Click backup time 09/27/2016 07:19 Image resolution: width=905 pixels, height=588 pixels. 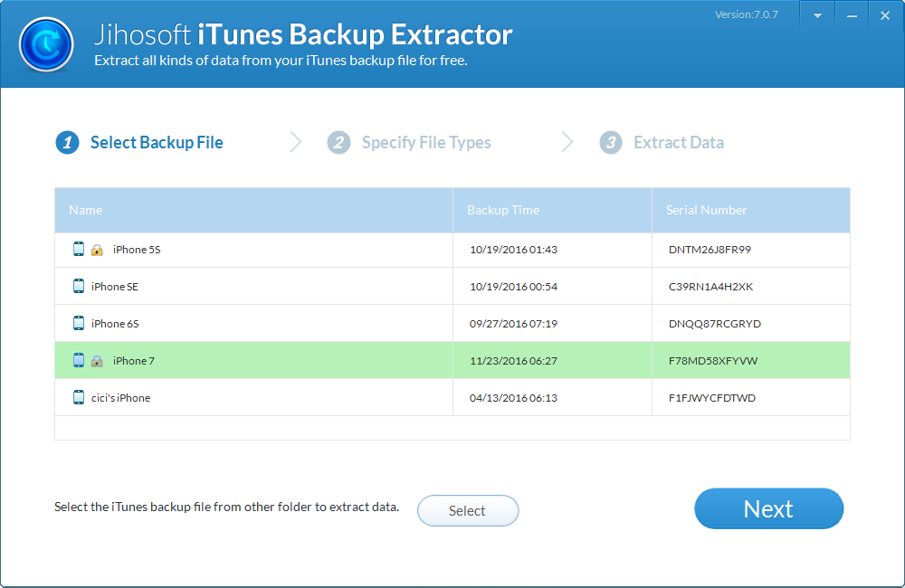tap(513, 323)
